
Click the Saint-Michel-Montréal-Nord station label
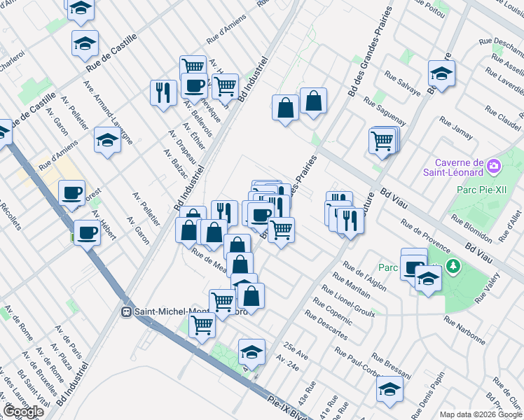click(191, 311)
